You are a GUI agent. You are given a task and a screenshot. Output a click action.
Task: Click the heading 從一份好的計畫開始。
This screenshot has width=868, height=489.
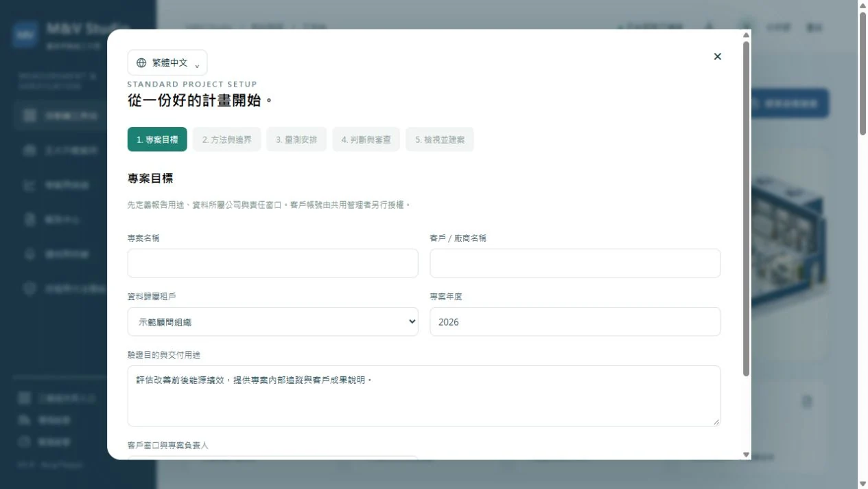coord(200,100)
